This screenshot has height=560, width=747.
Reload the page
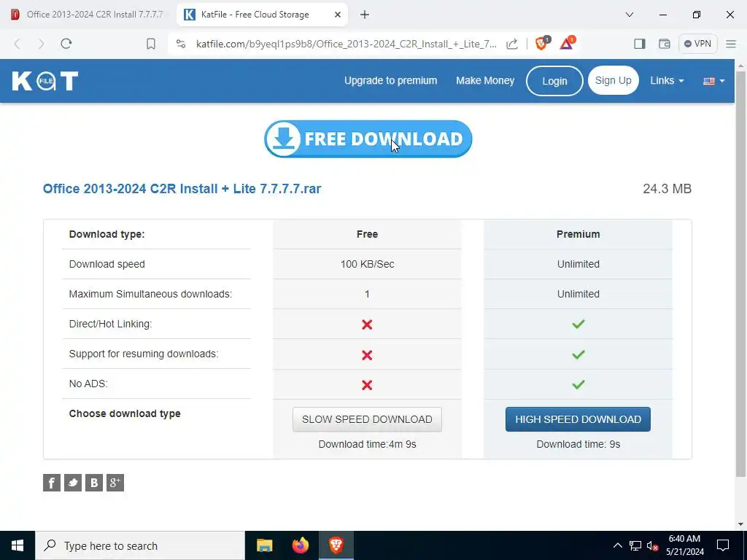tap(66, 44)
